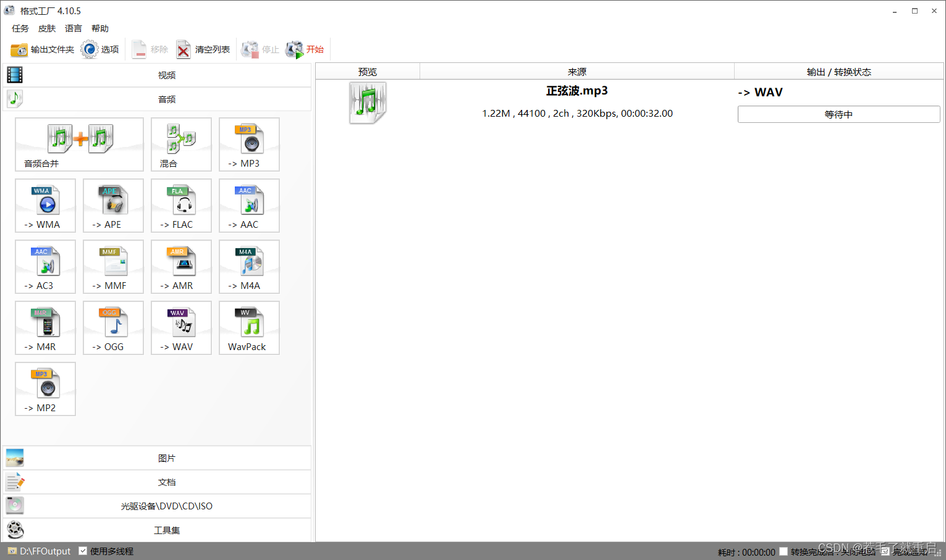Screen dimensions: 946x560
Task: Open the 音频合并 audio merge tool
Action: click(80, 144)
